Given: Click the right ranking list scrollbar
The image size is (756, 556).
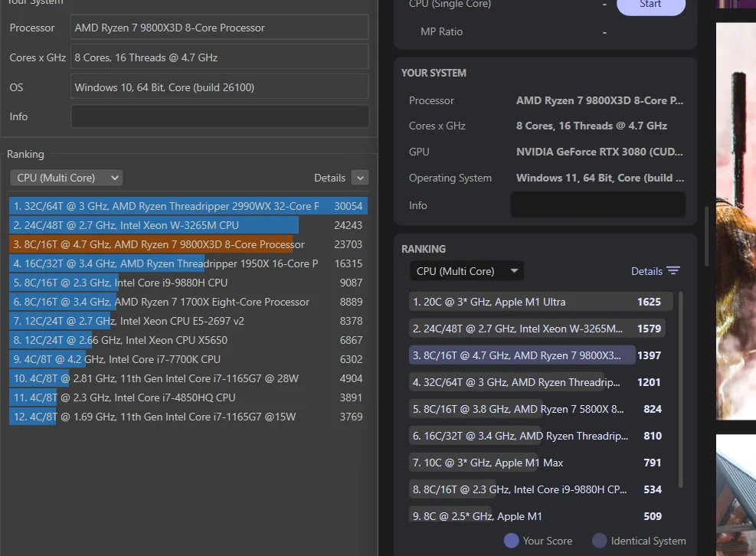Looking at the screenshot, I should 681,389.
